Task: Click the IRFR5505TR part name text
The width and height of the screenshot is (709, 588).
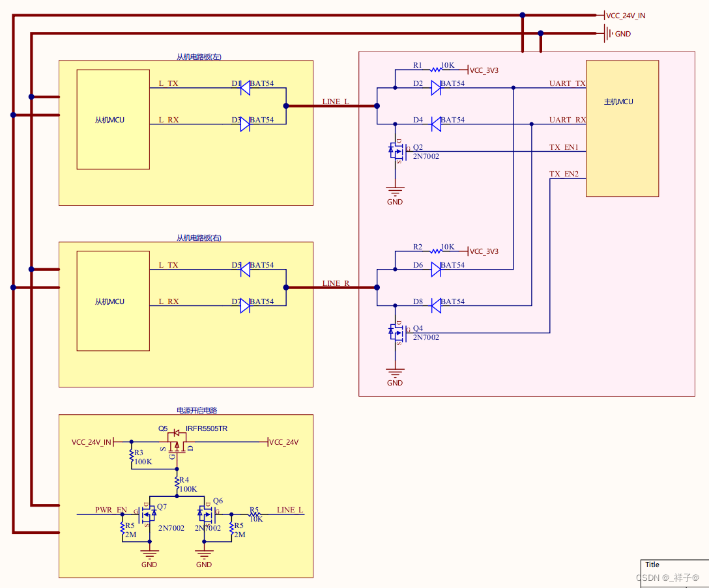Action: (x=206, y=428)
